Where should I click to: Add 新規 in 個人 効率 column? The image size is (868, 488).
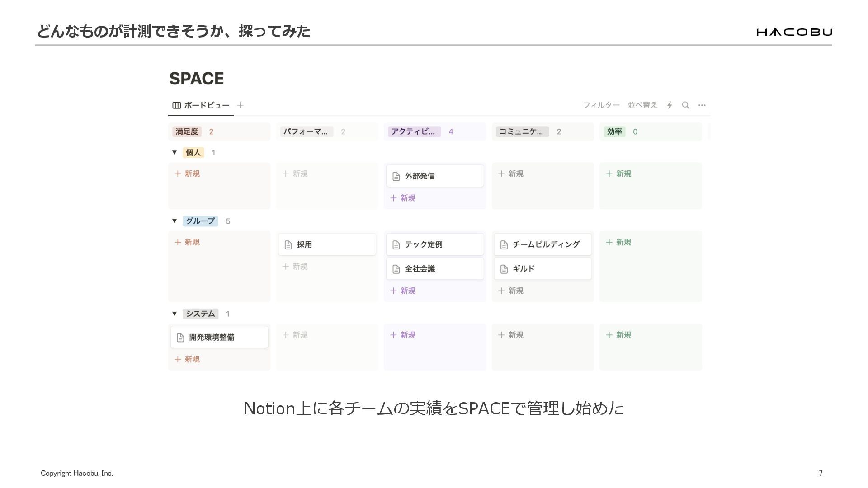click(618, 174)
